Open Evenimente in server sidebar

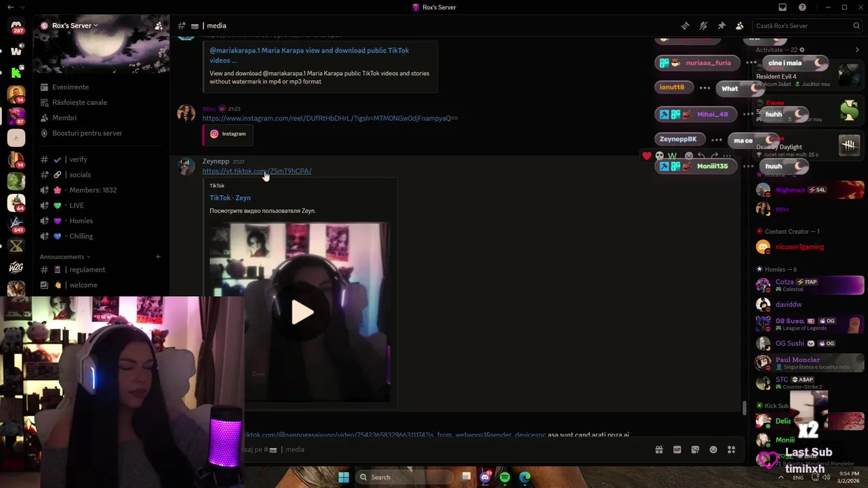(102, 87)
